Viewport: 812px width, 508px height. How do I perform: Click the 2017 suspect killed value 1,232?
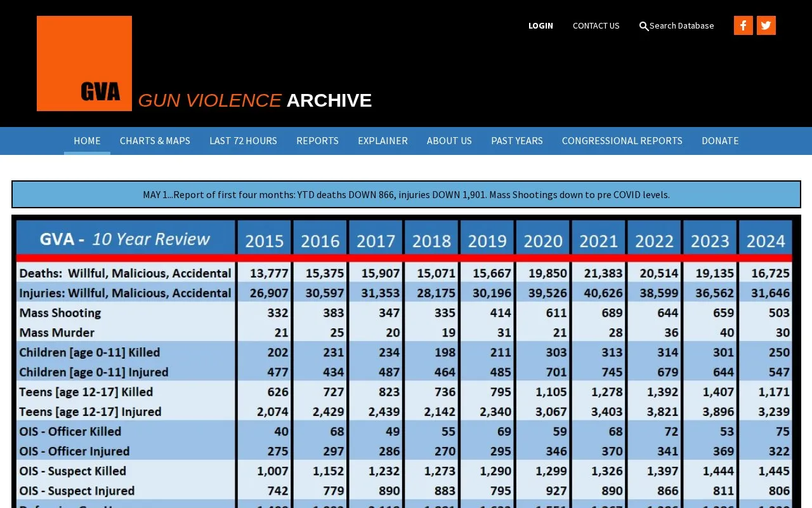384,471
